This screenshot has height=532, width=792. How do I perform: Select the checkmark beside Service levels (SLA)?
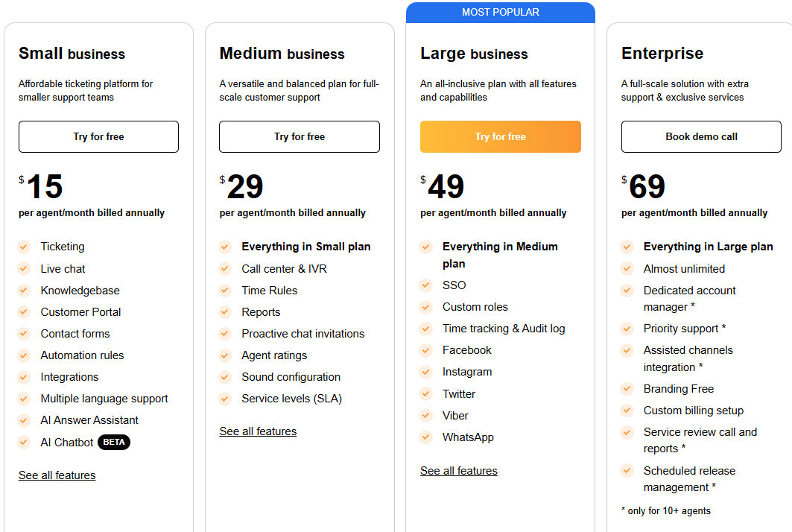point(225,399)
